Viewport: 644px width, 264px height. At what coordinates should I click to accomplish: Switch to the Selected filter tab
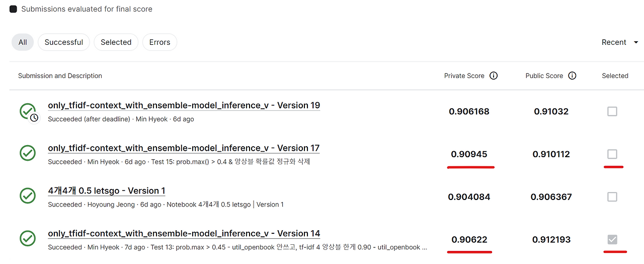click(x=116, y=42)
